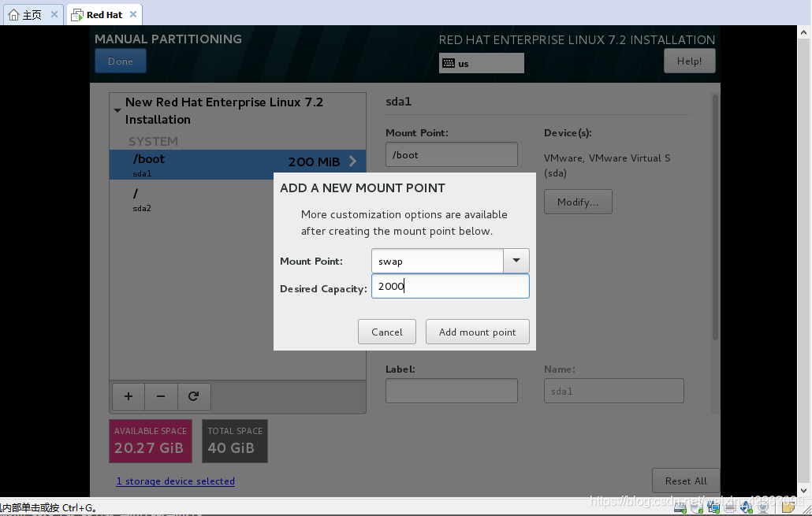Screen dimensions: 812x516
Task: Click the /boot Mount Point field in sda1 panel
Action: (452, 154)
